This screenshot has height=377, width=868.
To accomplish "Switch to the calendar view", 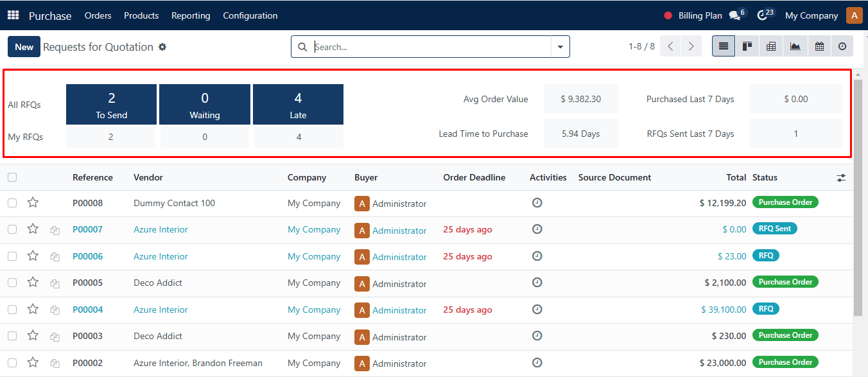I will (819, 46).
